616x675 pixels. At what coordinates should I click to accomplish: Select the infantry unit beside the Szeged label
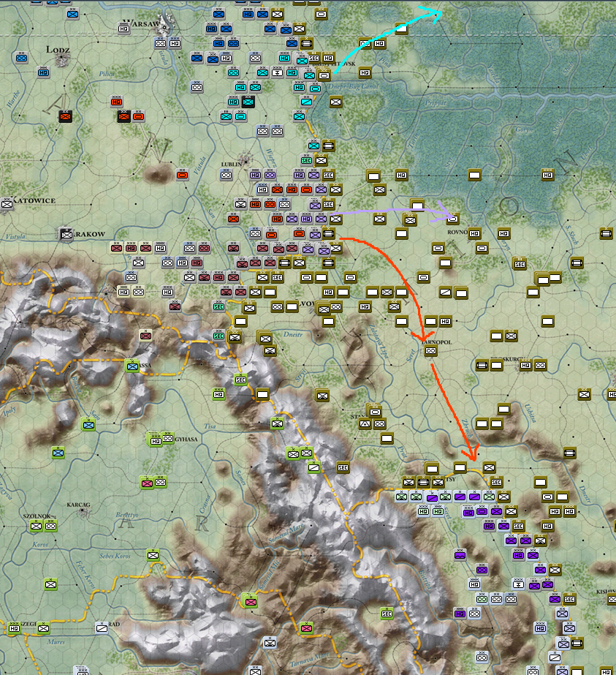(43, 628)
